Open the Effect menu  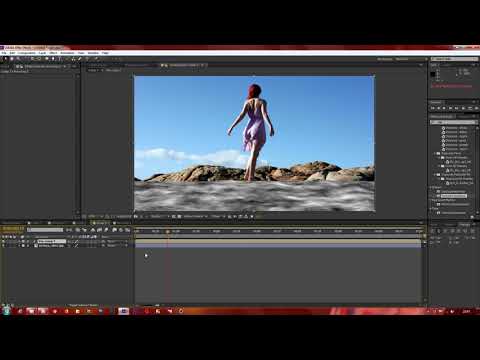coord(53,53)
